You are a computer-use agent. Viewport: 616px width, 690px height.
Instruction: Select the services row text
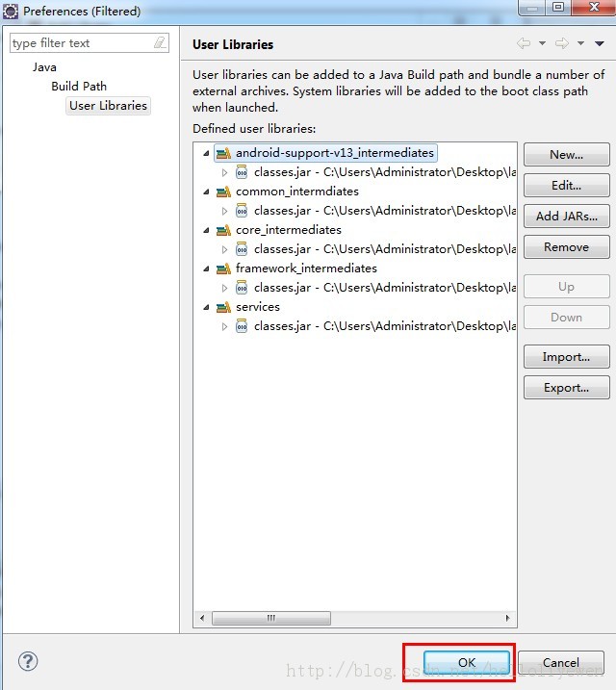point(258,307)
